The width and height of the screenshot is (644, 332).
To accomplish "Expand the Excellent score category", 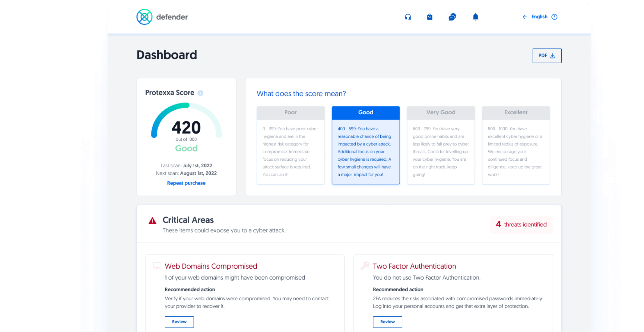I will pyautogui.click(x=516, y=112).
